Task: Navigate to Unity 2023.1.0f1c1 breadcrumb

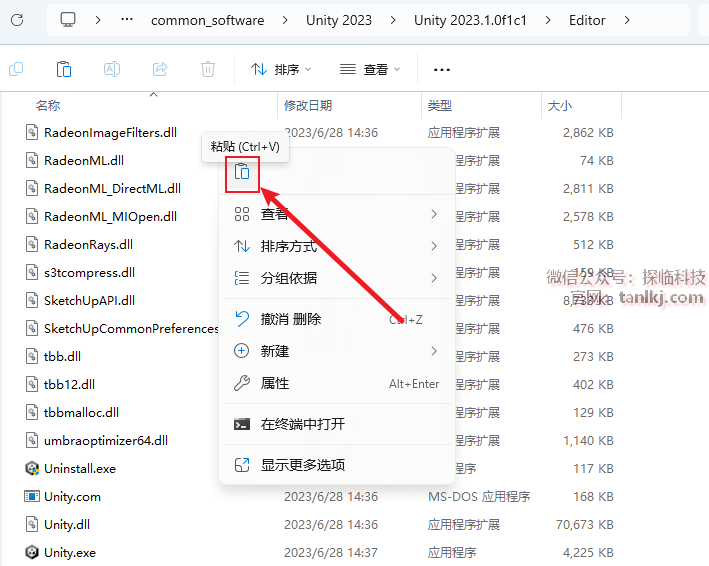Action: 470,20
